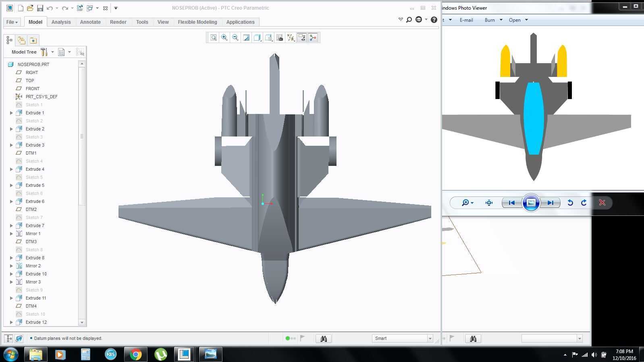This screenshot has width=644, height=362.
Task: Open the View Manager
Action: click(280, 37)
